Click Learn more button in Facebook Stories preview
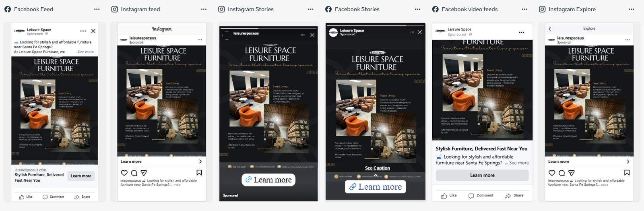The image size is (644, 211). 376,187
